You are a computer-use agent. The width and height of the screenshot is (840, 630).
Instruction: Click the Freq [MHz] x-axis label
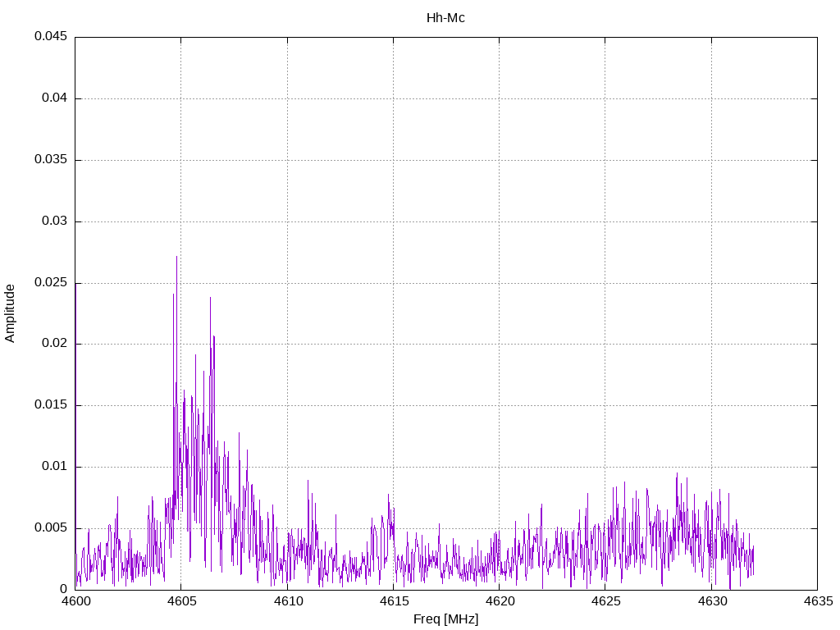pyautogui.click(x=445, y=619)
